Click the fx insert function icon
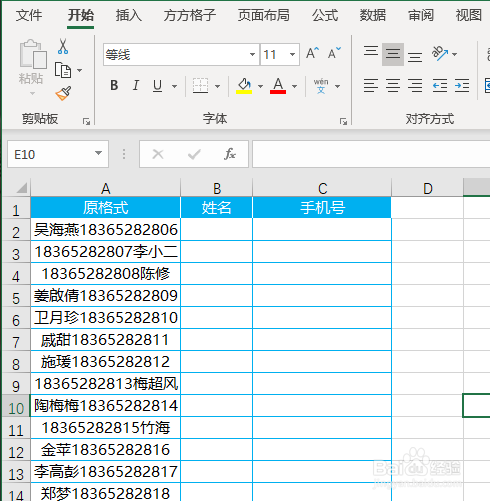Screen dimensions: 490x501 230,154
